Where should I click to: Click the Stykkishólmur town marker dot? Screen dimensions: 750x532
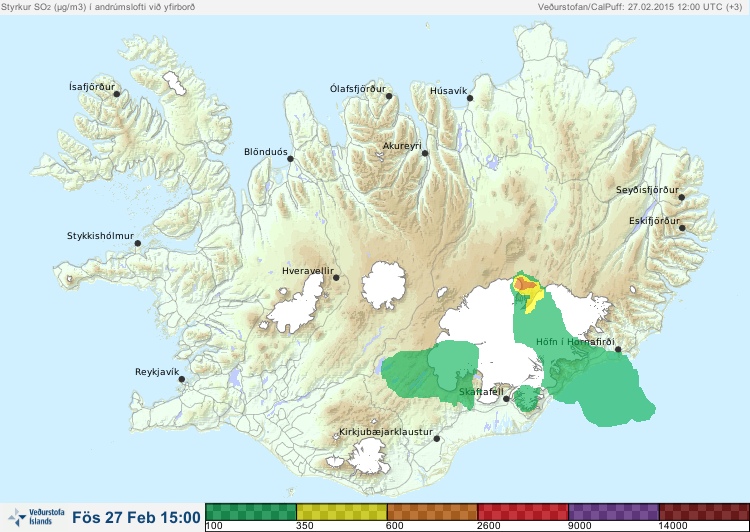click(138, 244)
